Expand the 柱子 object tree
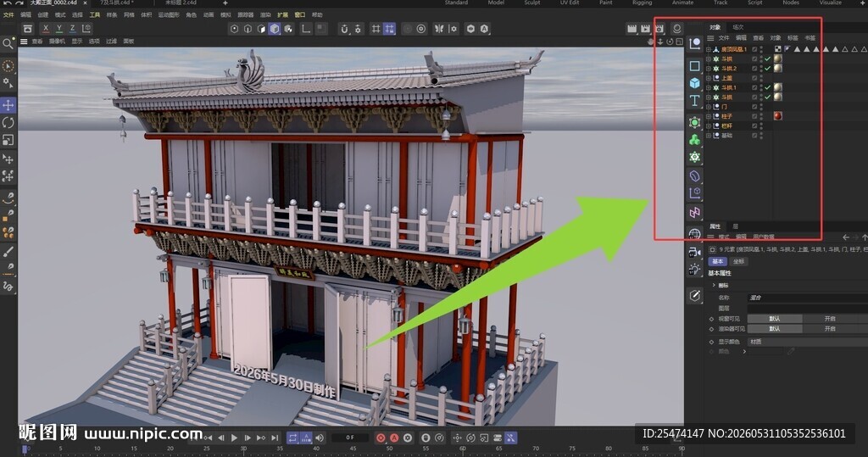 coord(709,116)
